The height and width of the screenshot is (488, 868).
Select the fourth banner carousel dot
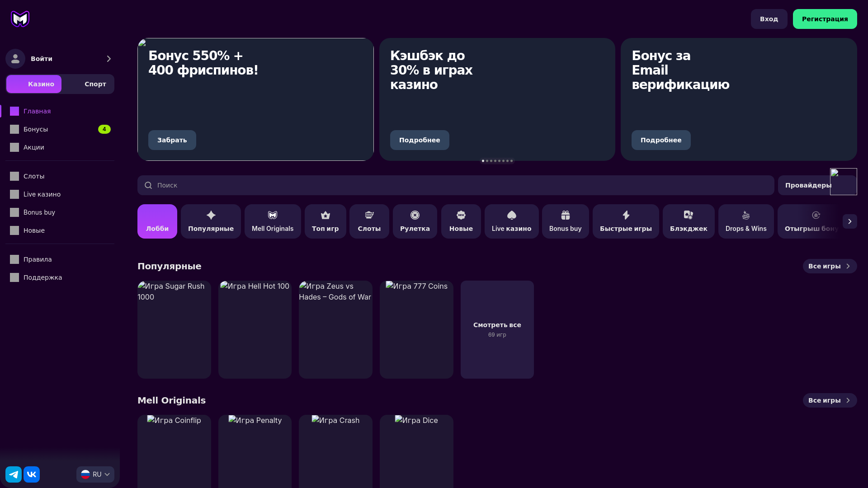click(495, 161)
